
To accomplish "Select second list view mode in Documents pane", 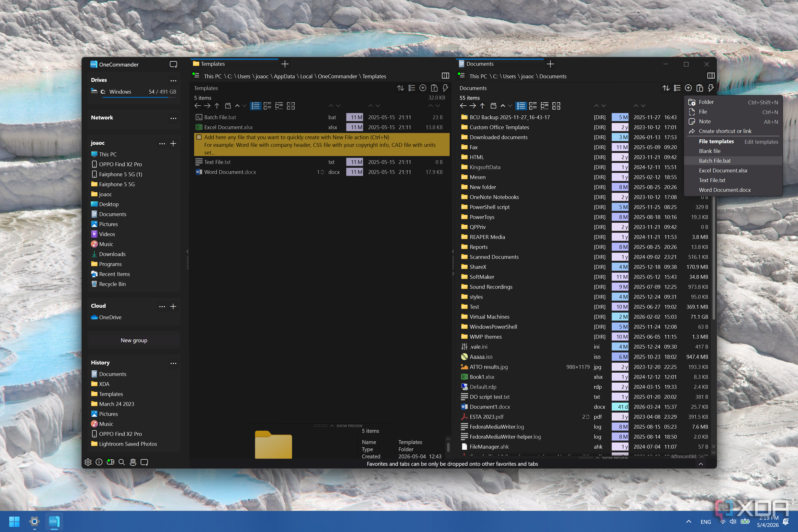I will 533,106.
